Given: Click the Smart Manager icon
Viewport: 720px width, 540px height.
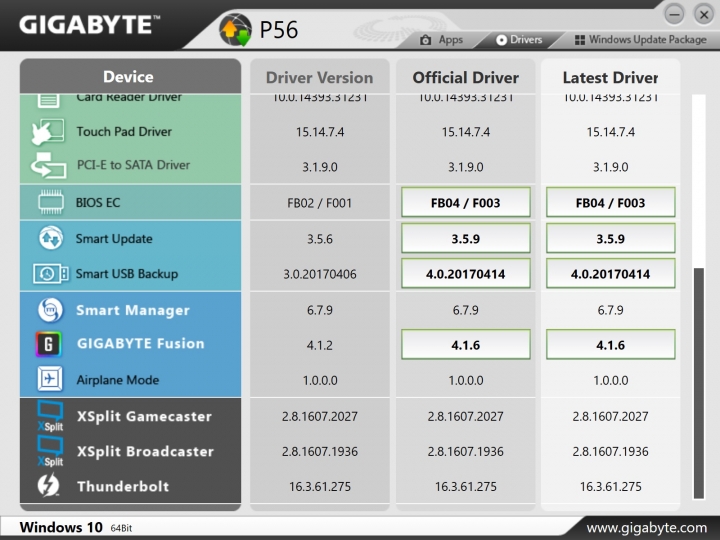Looking at the screenshot, I should click(50, 310).
